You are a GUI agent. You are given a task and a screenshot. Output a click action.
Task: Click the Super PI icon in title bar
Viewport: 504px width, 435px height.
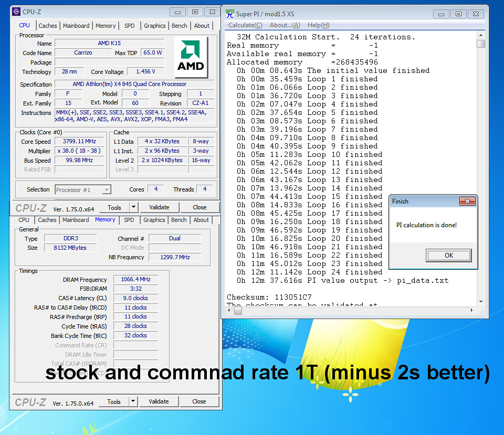(230, 14)
